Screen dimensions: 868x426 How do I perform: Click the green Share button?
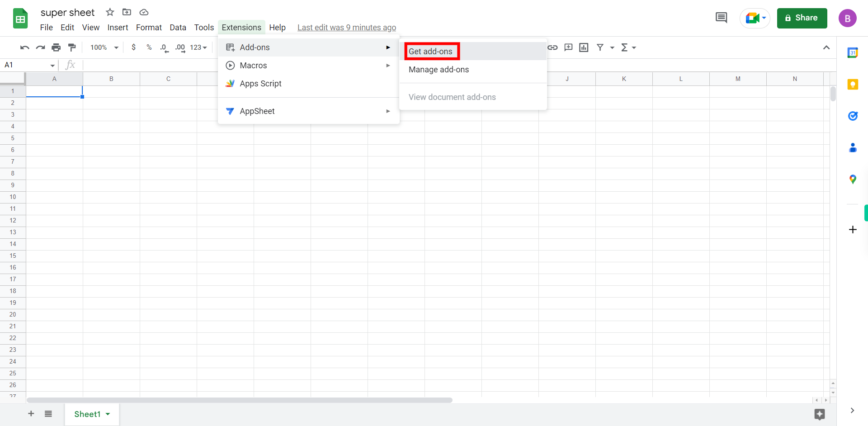click(802, 18)
